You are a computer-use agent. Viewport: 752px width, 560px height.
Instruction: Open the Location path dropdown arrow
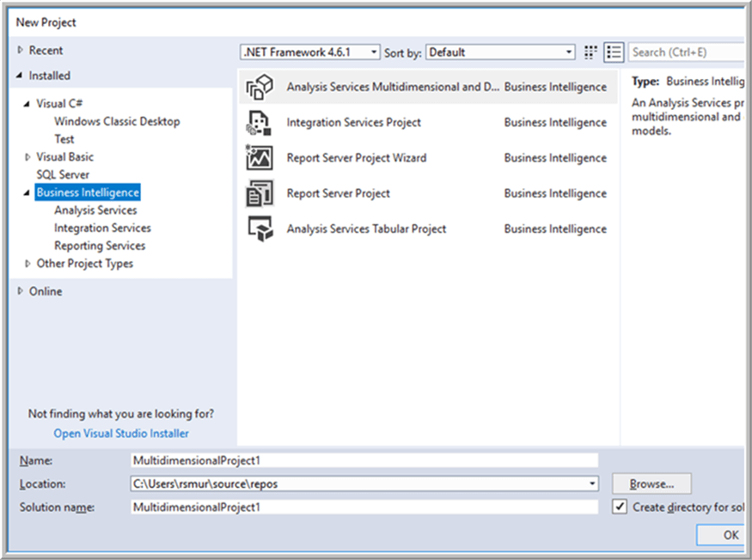click(x=592, y=484)
